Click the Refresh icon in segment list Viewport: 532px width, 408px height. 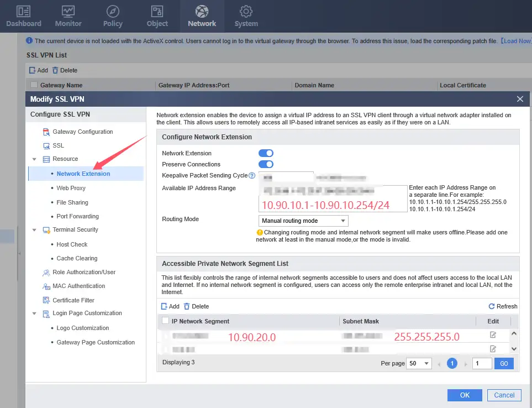(x=491, y=306)
